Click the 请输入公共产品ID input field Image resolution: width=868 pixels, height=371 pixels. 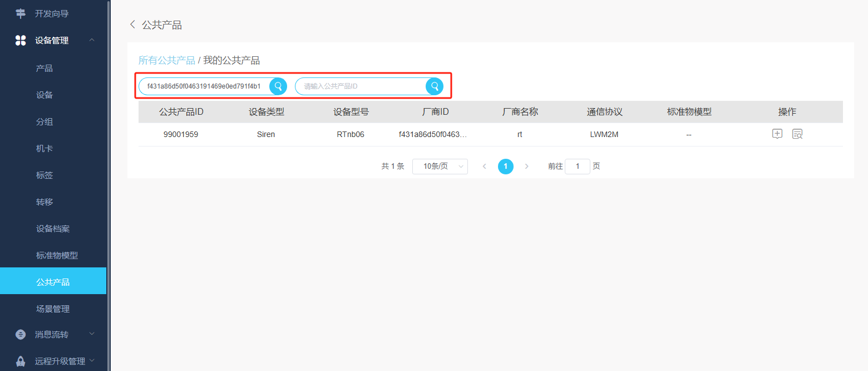point(362,86)
